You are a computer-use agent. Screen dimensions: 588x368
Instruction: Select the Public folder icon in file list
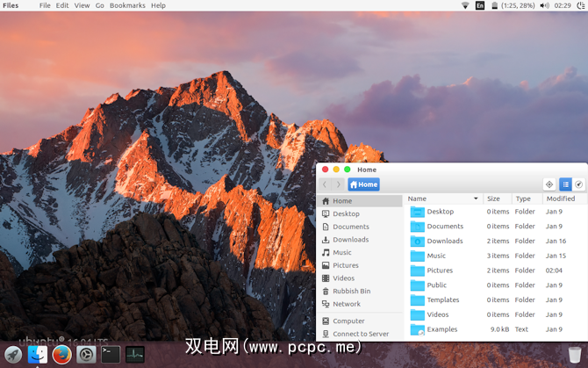click(418, 285)
